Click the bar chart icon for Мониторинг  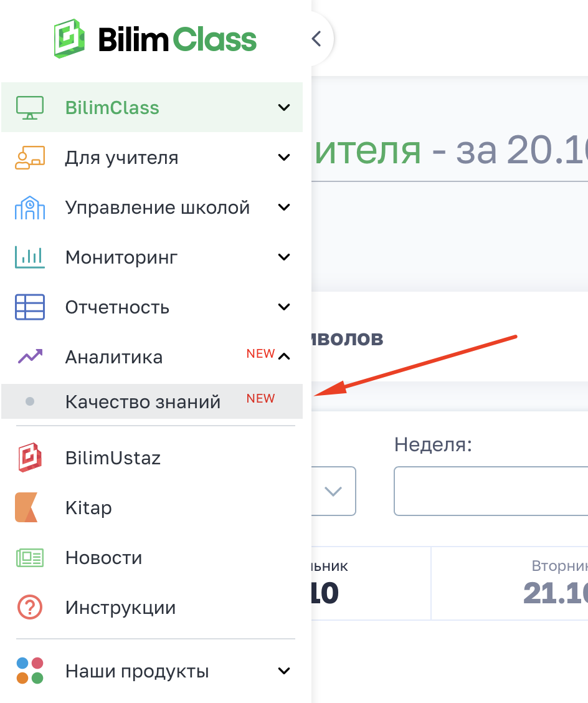[x=30, y=257]
